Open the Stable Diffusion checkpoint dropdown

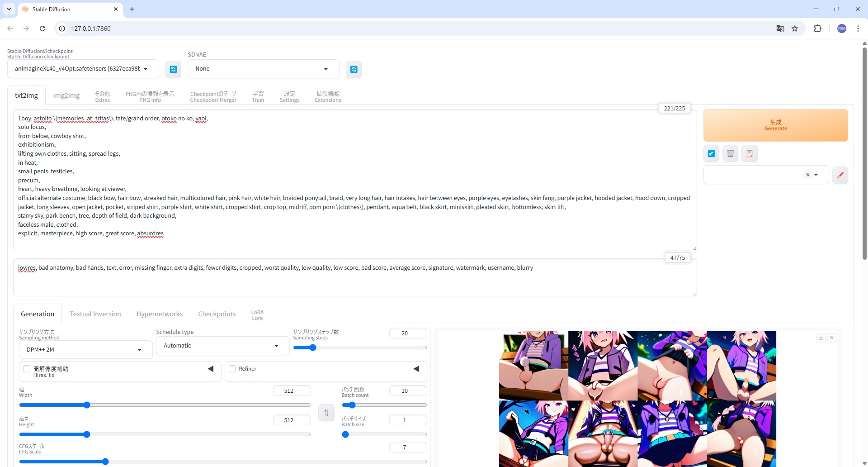83,69
